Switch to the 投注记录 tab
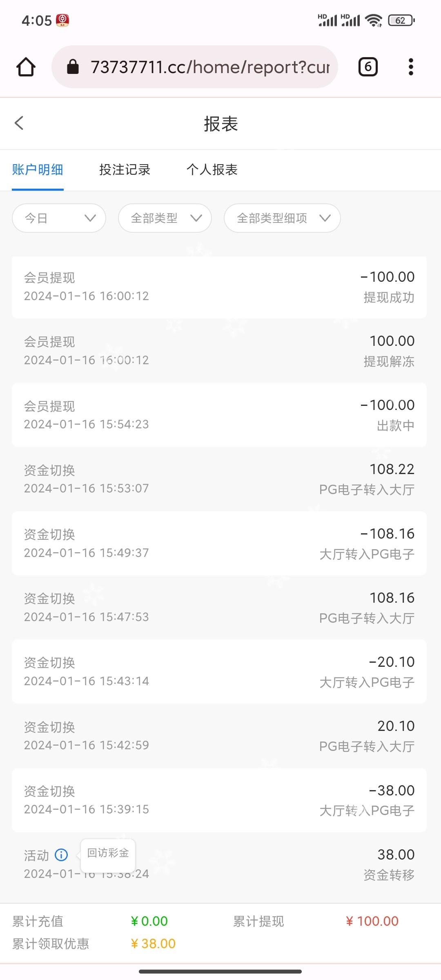This screenshot has height=980, width=441. coord(125,169)
